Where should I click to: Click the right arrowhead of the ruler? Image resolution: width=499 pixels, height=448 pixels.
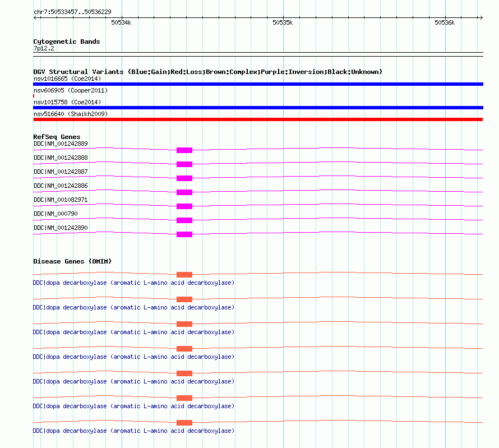coord(481,17)
